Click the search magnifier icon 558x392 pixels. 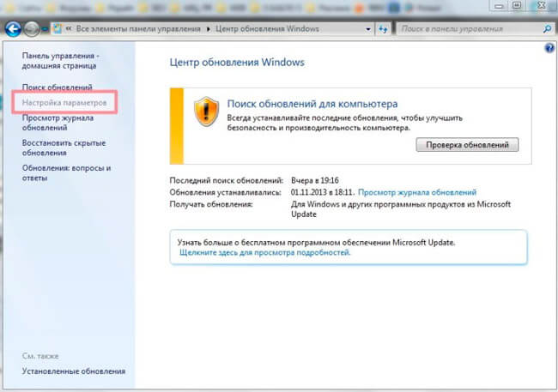547,29
